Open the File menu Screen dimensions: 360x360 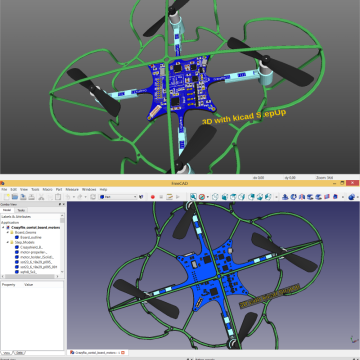click(x=4, y=189)
